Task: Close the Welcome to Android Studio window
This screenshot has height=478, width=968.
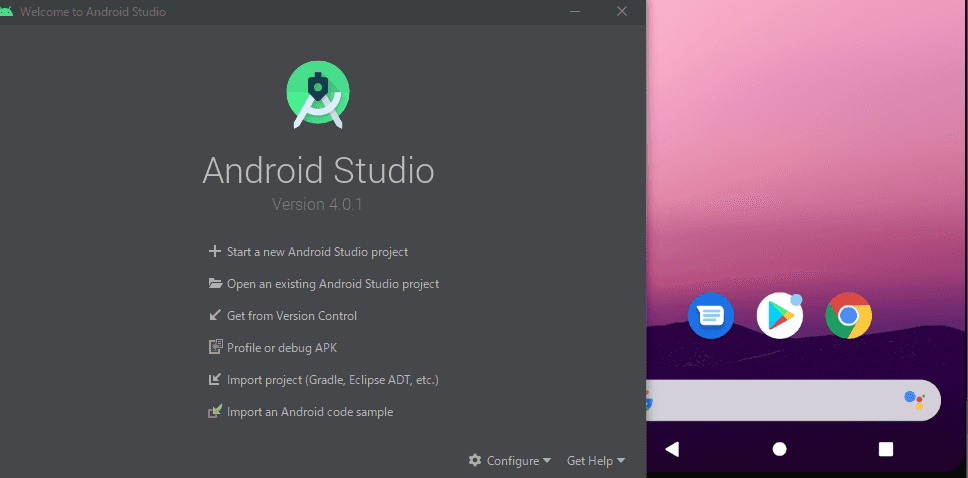Action: (622, 12)
